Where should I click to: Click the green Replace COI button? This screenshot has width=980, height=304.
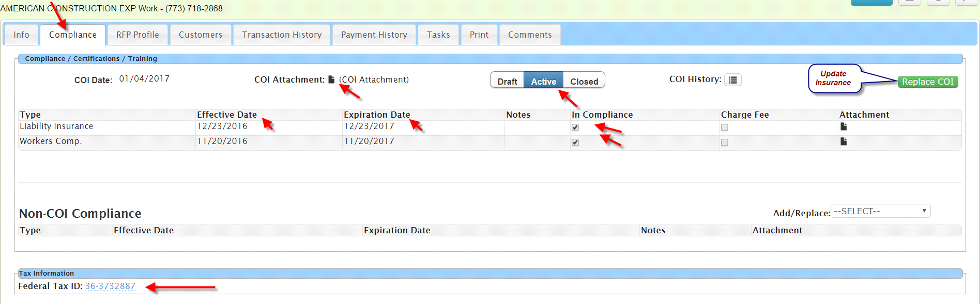pyautogui.click(x=927, y=82)
